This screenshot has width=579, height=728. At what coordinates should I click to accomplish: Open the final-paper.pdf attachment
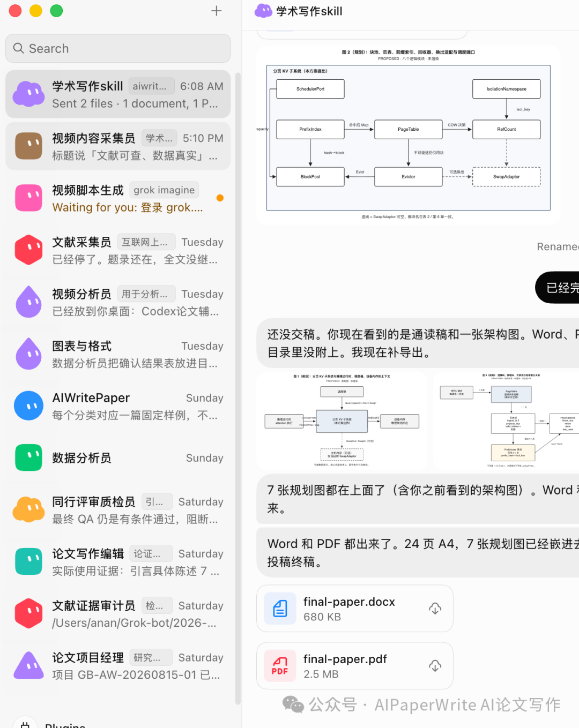(355, 666)
